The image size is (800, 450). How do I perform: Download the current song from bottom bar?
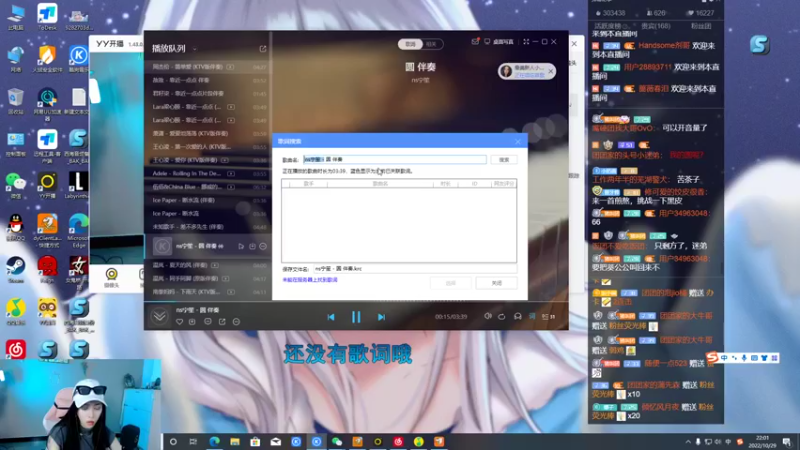pyautogui.click(x=192, y=321)
